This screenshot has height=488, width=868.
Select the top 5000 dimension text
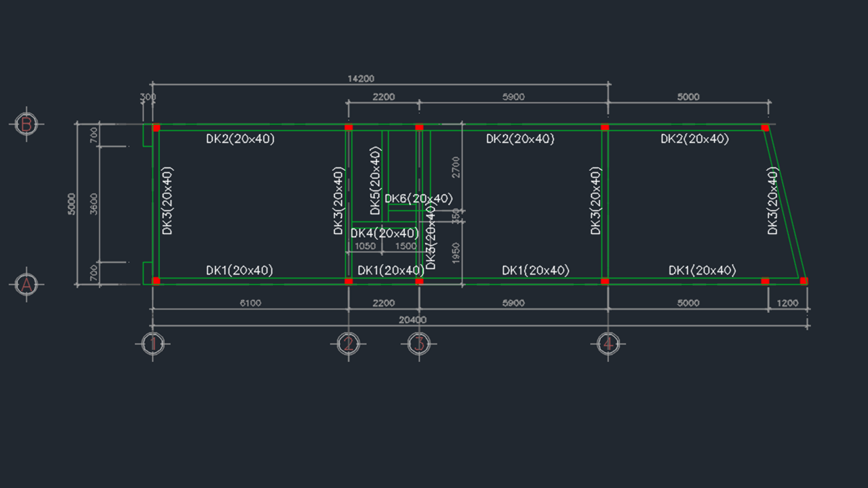688,97
